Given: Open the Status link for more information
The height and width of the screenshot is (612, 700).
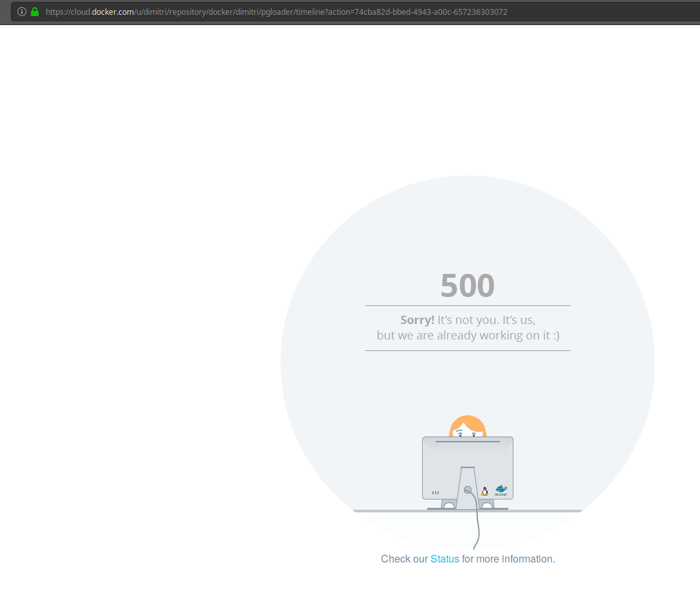Looking at the screenshot, I should point(445,559).
